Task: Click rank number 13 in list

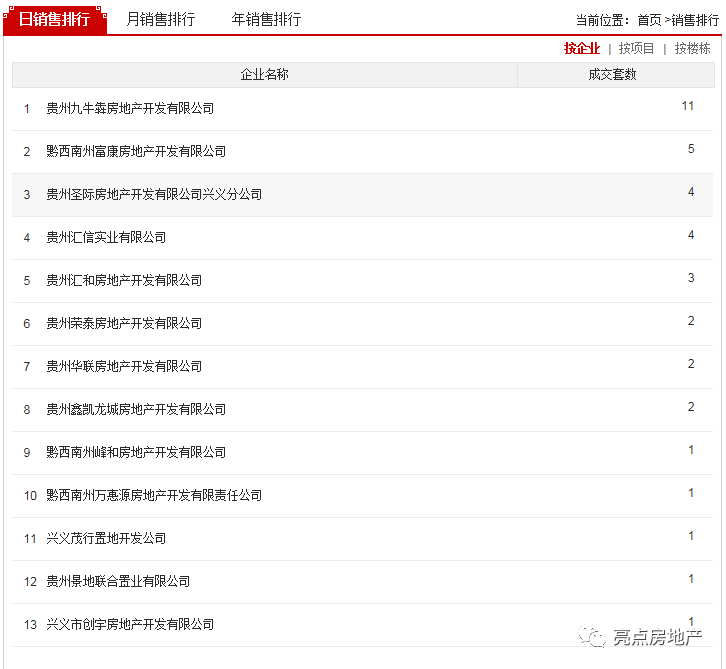Action: tap(30, 625)
